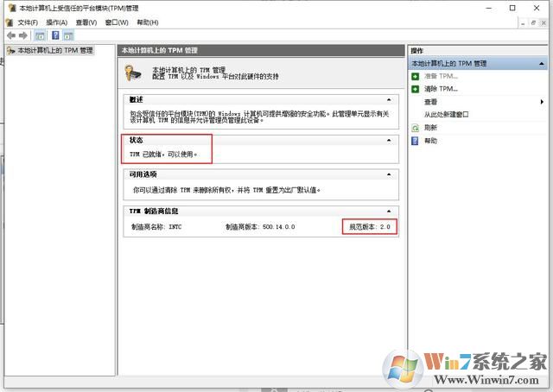Click 准备 TPM... action
Viewport: 553px width, 392px height.
(441, 76)
